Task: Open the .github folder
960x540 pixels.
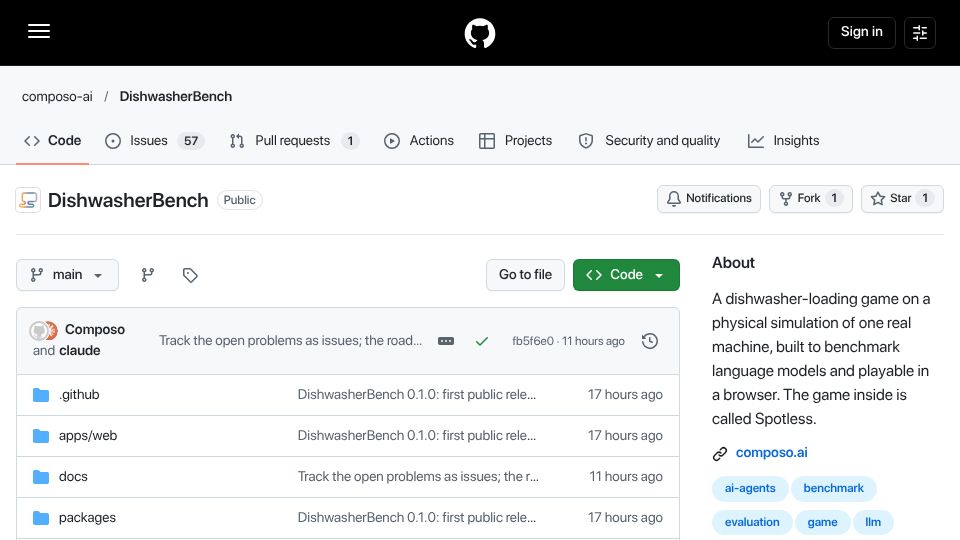Action: 79,395
